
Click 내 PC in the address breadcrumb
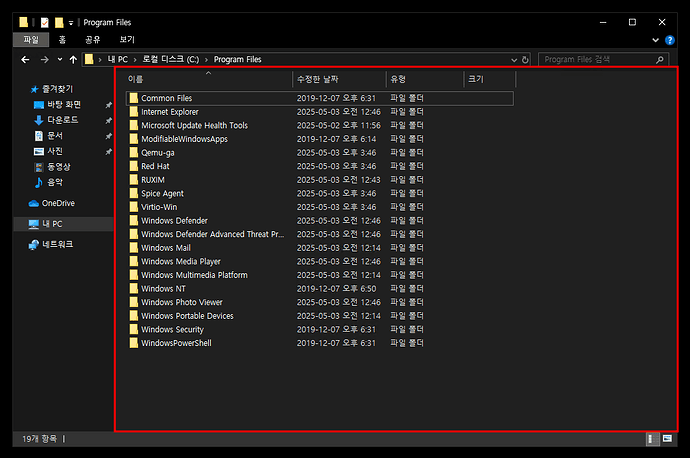[117, 59]
